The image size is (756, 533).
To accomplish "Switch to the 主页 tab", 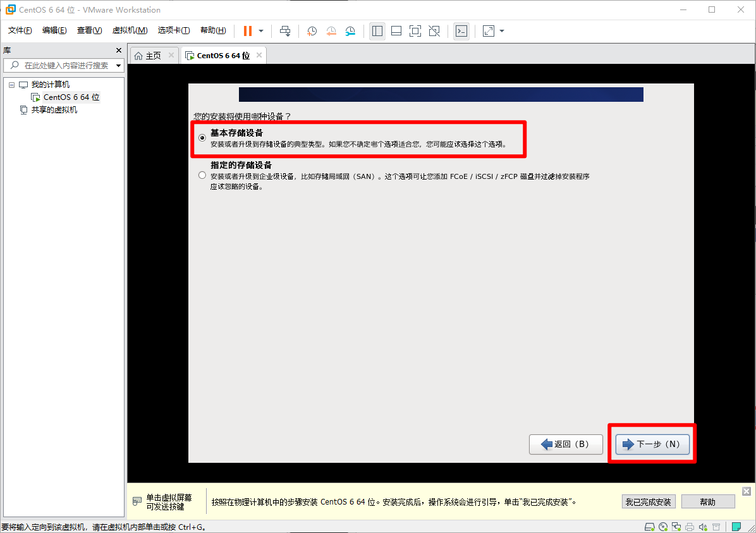I will pos(154,56).
